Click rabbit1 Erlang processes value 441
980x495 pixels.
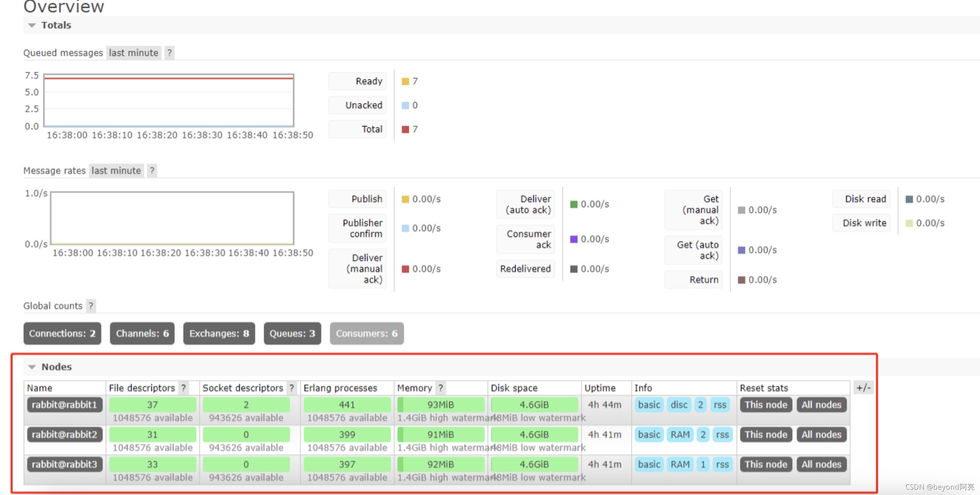point(347,405)
